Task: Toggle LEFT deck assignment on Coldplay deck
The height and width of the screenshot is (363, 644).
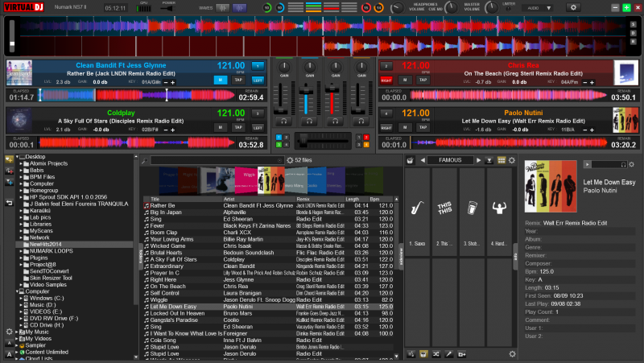Action: [258, 127]
